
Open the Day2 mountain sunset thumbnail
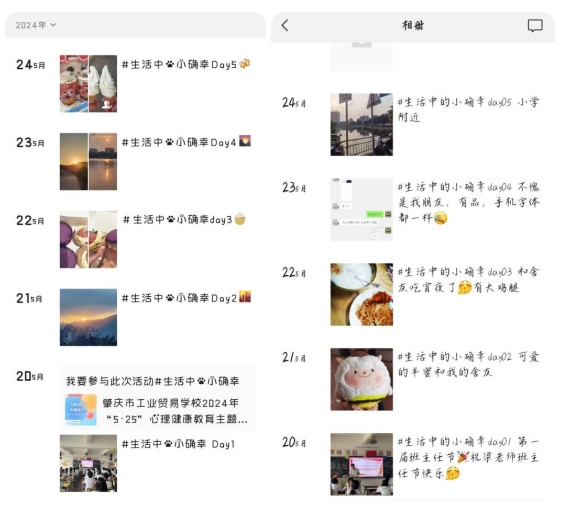click(88, 317)
